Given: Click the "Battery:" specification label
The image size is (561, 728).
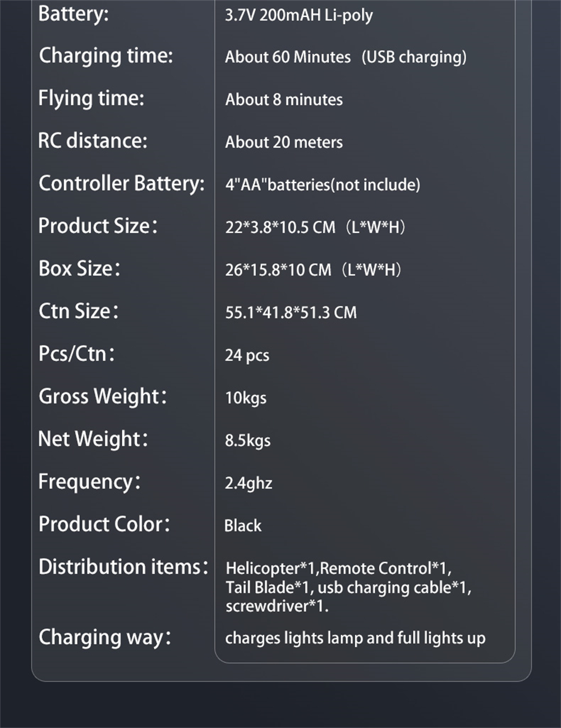Looking at the screenshot, I should 73,13.
